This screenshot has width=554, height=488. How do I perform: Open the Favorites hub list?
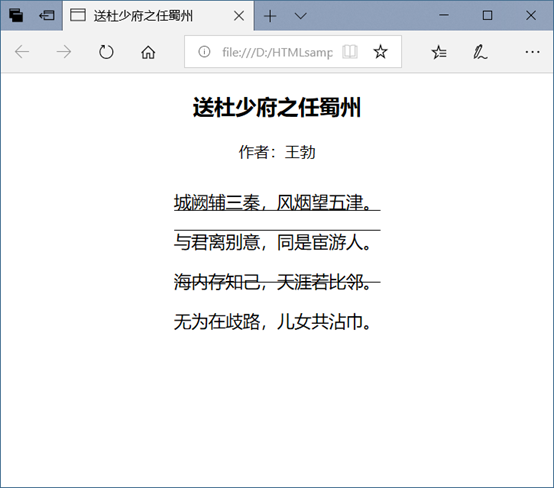[x=439, y=52]
